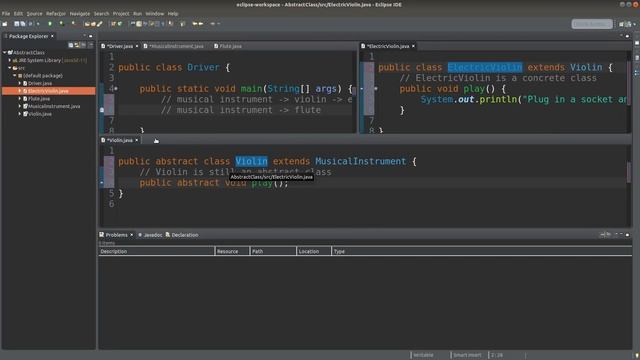This screenshot has height=360, width=640.
Task: Collapse the play method fold marker in ElectricViolin.java
Action: (376, 89)
